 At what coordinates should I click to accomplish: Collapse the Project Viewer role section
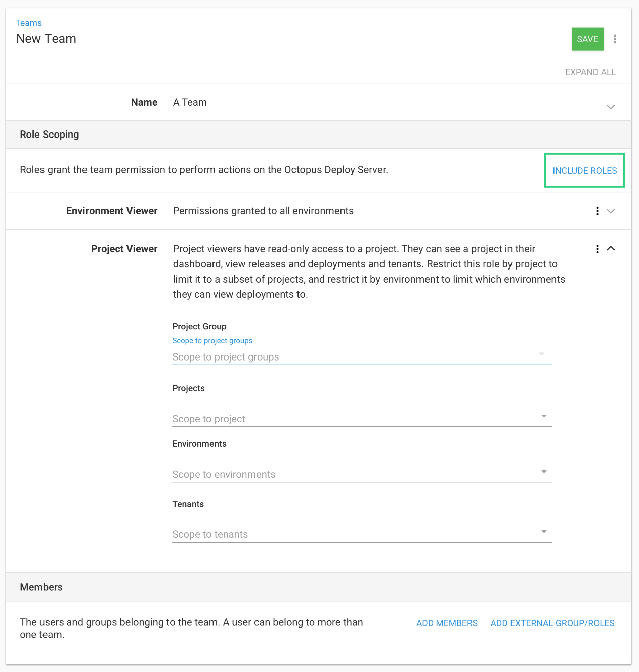611,248
